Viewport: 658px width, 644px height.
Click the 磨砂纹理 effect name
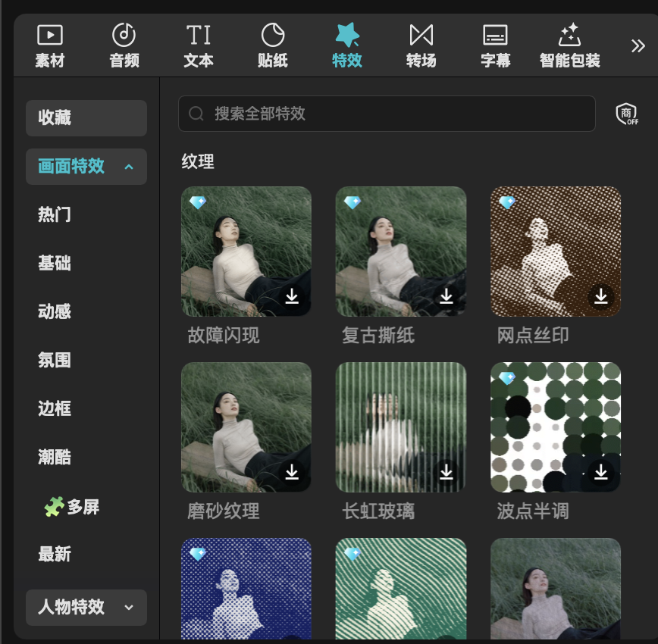(223, 511)
